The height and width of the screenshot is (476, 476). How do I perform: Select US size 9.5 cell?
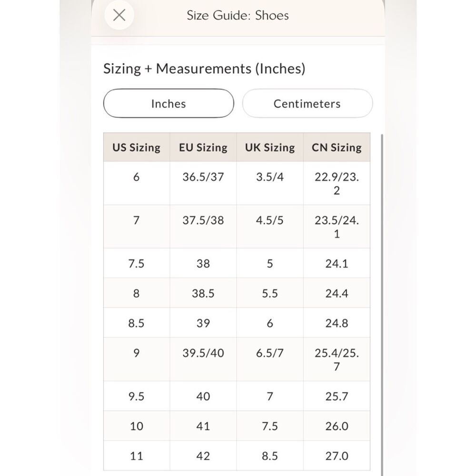tap(137, 396)
